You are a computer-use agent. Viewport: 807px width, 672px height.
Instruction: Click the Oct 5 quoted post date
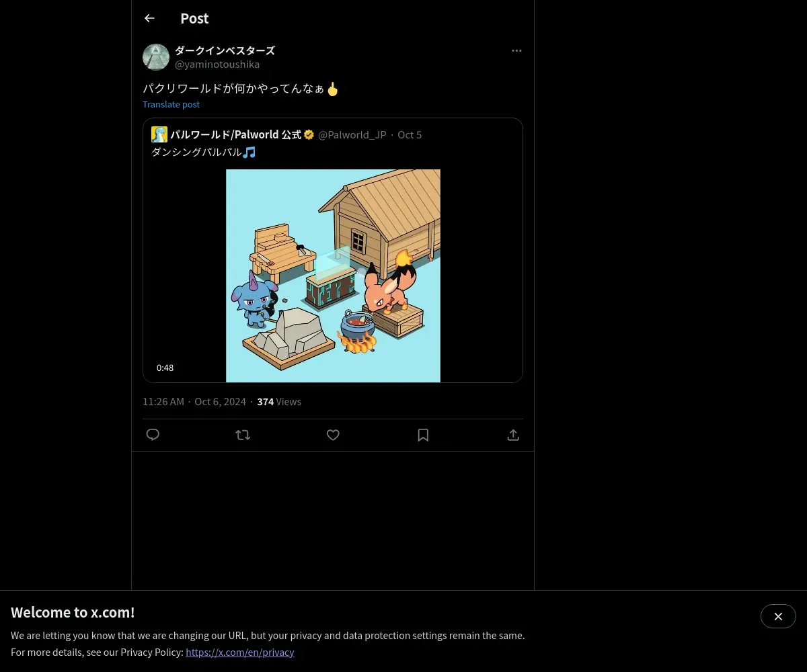click(x=410, y=134)
